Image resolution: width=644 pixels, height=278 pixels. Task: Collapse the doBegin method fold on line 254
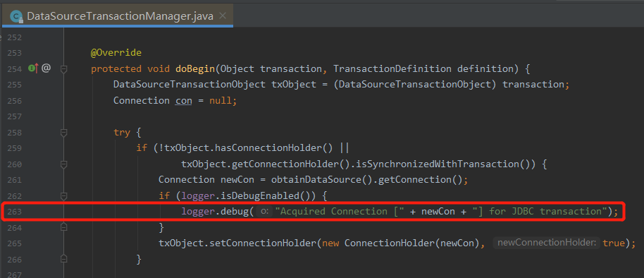tap(63, 69)
